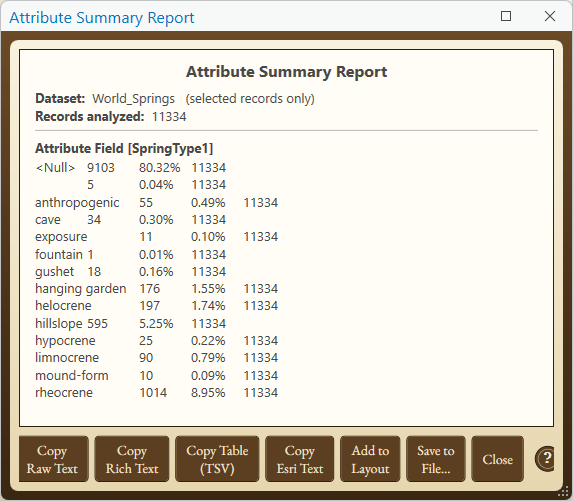Click the "(selected records only)" note
The width and height of the screenshot is (573, 501).
coord(250,99)
